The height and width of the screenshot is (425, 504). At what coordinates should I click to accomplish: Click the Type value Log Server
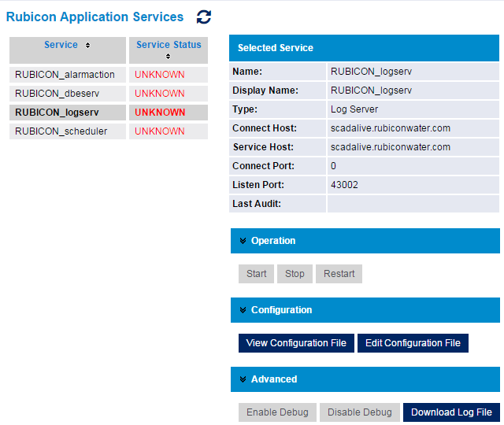click(354, 109)
